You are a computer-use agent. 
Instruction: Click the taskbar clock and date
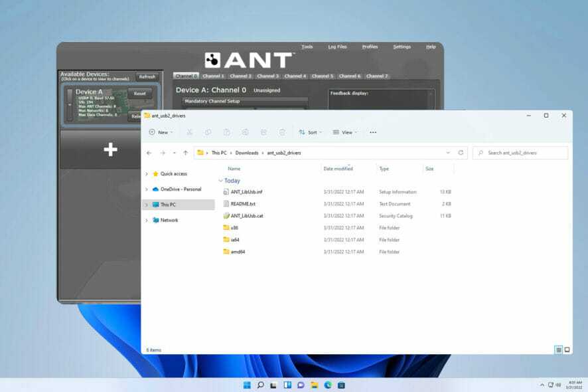[x=574, y=385]
